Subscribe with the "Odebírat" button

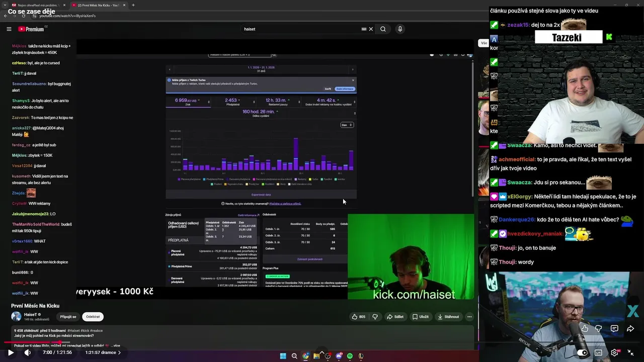point(93,317)
